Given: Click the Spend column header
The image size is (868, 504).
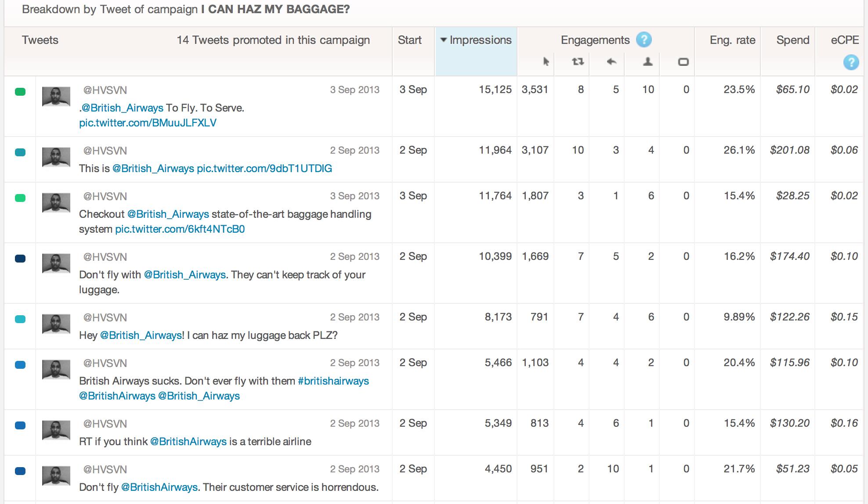Looking at the screenshot, I should (793, 40).
